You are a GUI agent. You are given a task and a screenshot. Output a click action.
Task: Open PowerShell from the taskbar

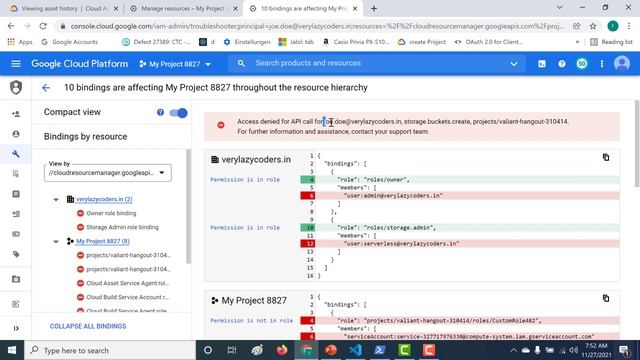tap(380, 350)
